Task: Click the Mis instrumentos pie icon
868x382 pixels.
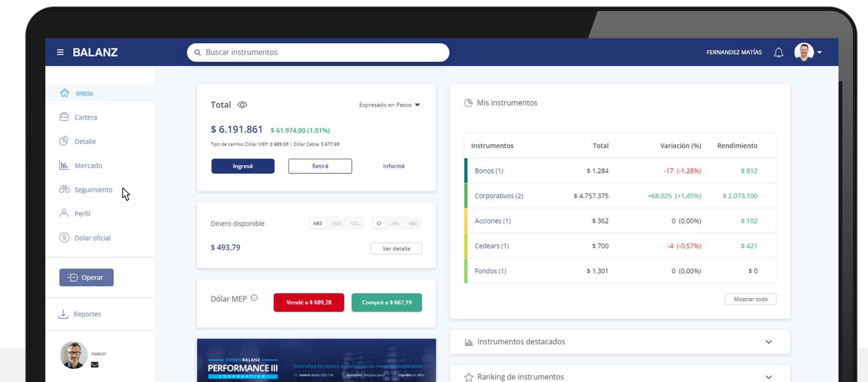Action: 468,103
